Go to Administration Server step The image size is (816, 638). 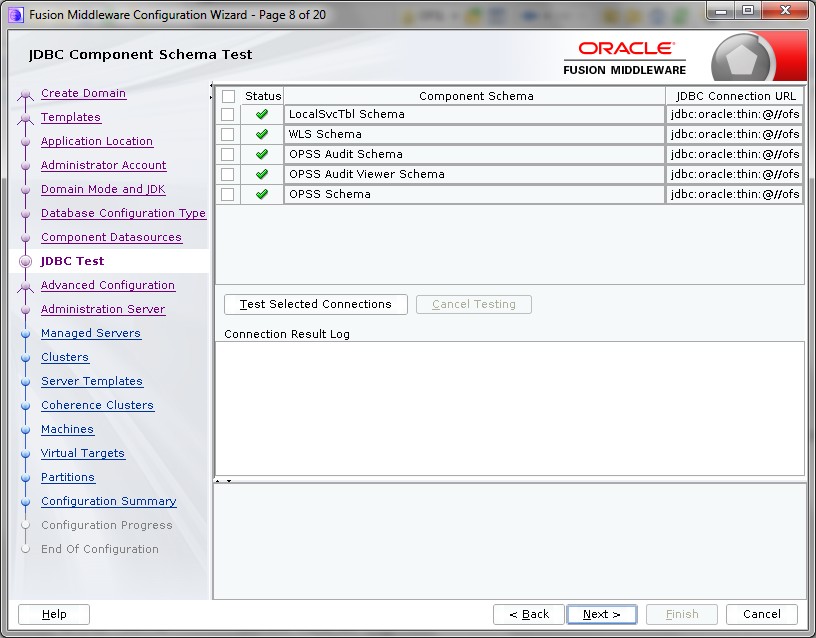tap(103, 309)
